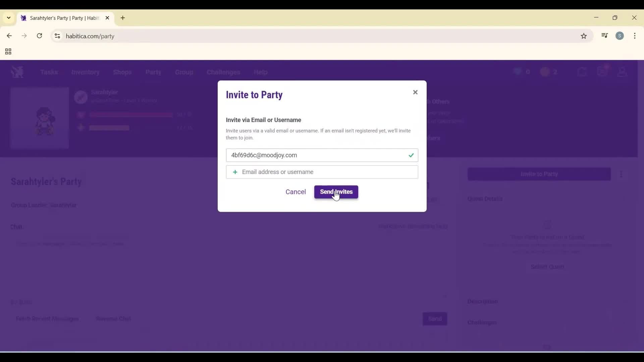Cancel the party invite dialog
This screenshot has height=362, width=644.
296,192
